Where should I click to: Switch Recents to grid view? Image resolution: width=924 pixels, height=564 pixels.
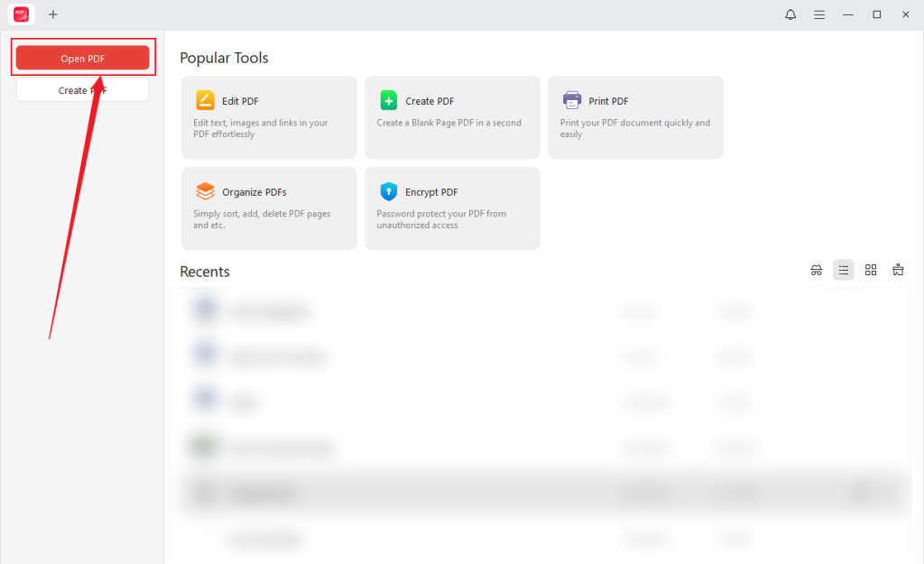871,270
